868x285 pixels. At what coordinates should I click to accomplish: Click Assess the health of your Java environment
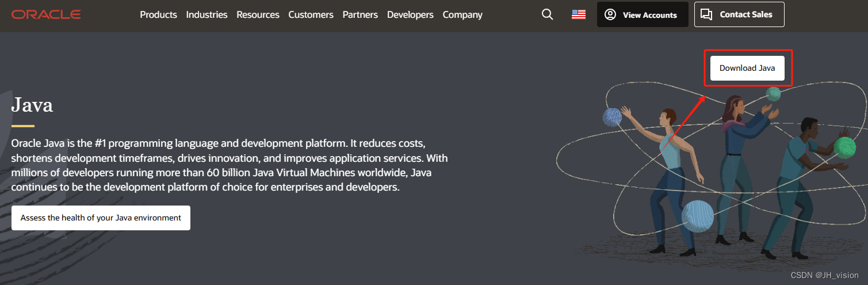click(101, 218)
